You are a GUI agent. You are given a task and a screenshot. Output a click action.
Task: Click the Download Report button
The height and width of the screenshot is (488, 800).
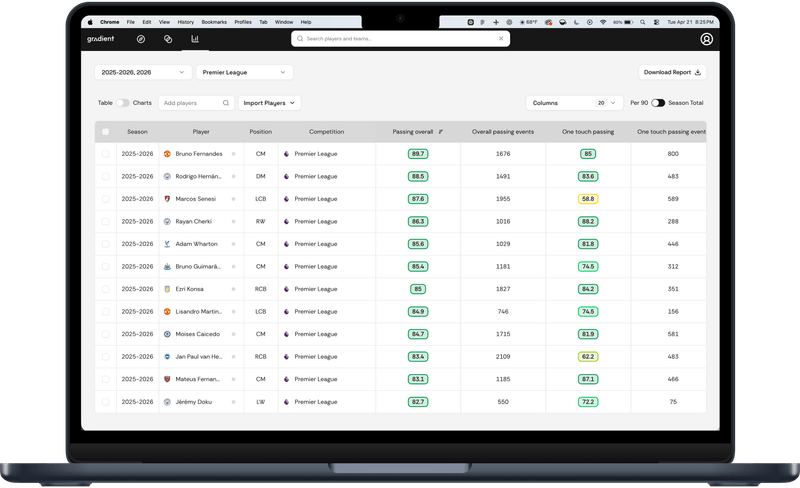coord(672,72)
